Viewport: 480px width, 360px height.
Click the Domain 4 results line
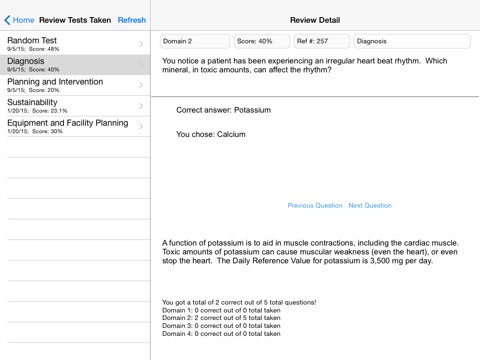pyautogui.click(x=221, y=334)
